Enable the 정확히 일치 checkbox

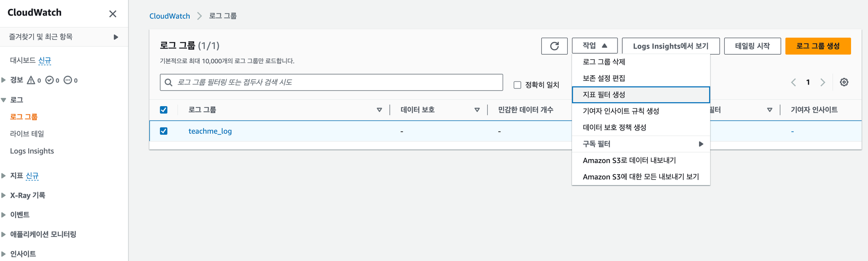click(x=517, y=85)
